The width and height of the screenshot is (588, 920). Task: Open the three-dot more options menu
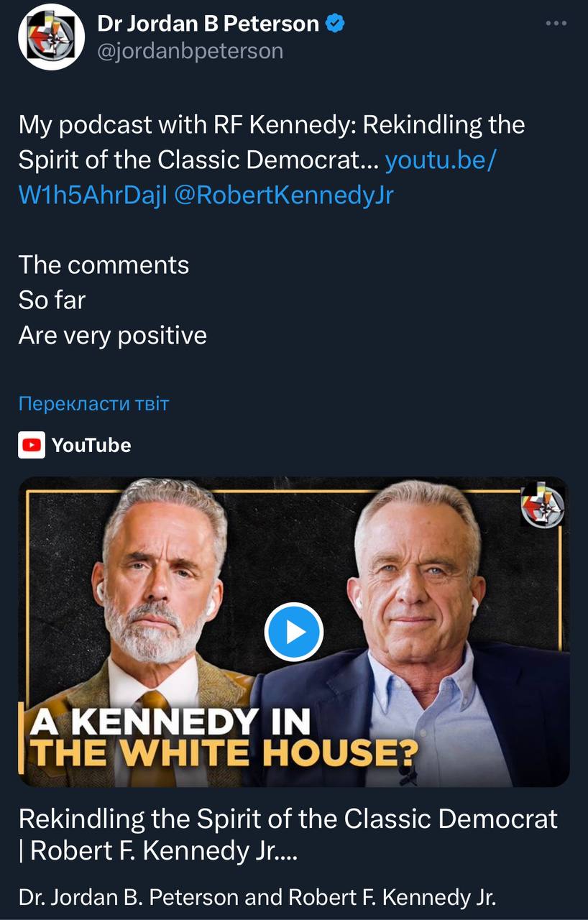click(x=556, y=24)
